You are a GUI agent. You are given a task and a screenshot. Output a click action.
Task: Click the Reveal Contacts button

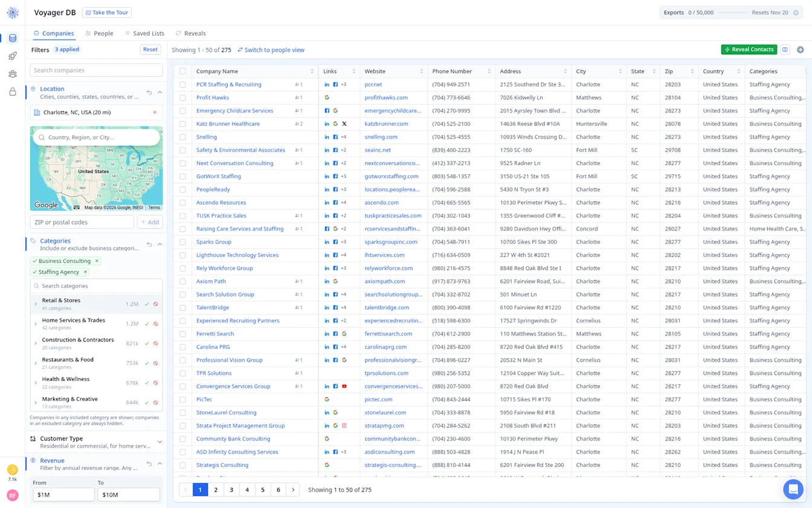pyautogui.click(x=749, y=50)
